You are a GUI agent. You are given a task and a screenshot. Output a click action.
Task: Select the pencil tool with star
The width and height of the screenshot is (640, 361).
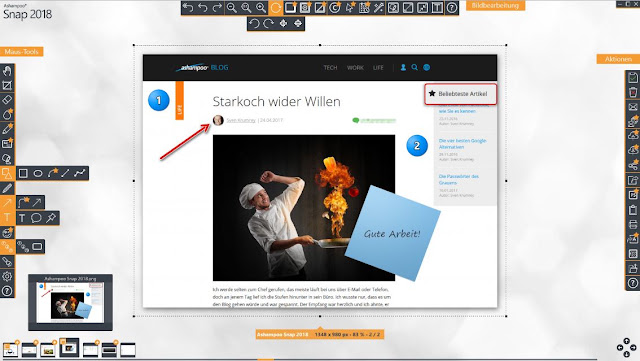[7, 129]
